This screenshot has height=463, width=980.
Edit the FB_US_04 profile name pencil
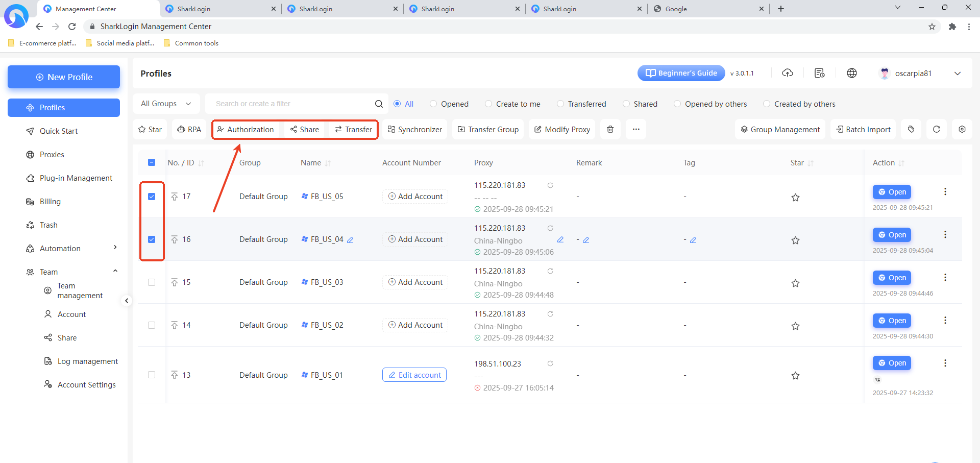pyautogui.click(x=350, y=240)
